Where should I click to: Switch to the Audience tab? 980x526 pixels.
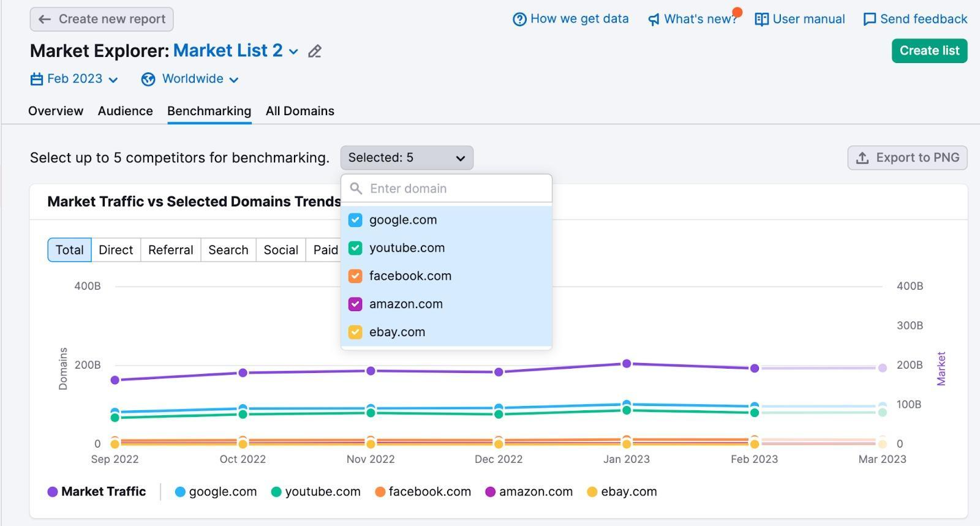pos(126,111)
